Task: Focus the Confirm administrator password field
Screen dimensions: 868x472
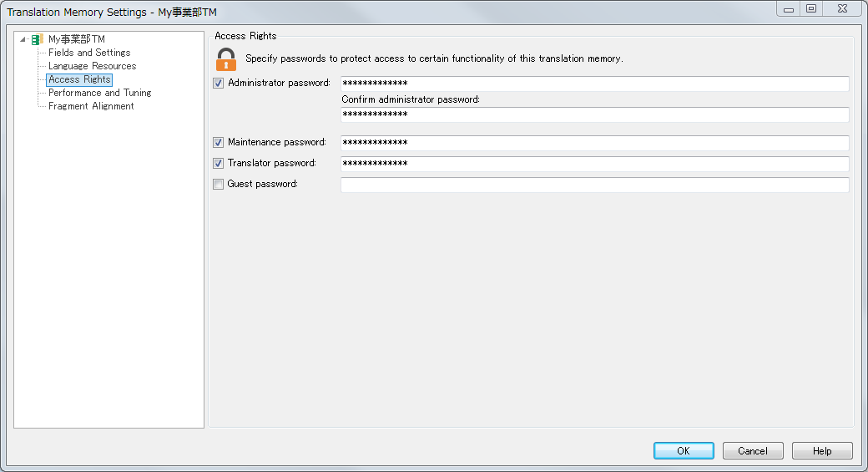Action: [x=594, y=114]
